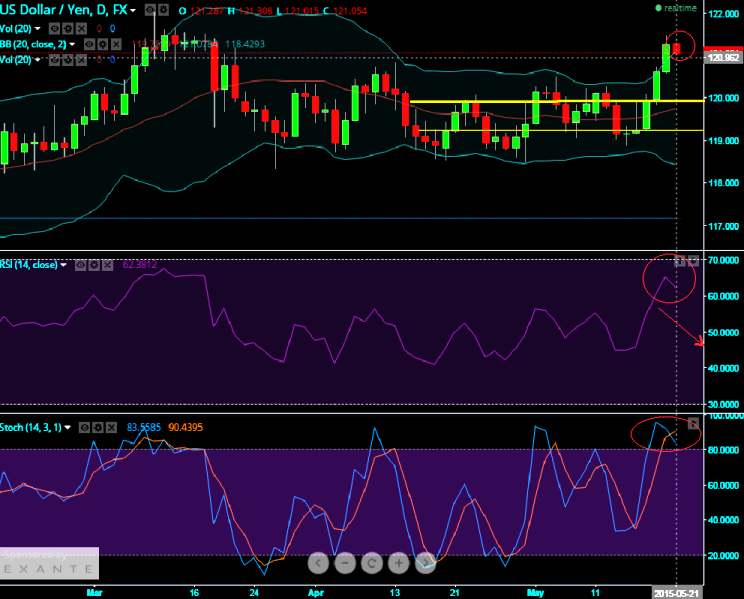Open settings for the US Dollar / Yen series

(x=163, y=9)
